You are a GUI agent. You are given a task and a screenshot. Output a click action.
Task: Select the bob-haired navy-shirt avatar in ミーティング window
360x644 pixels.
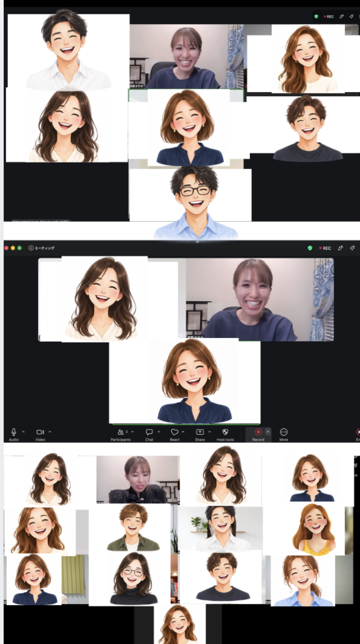pyautogui.click(x=185, y=381)
